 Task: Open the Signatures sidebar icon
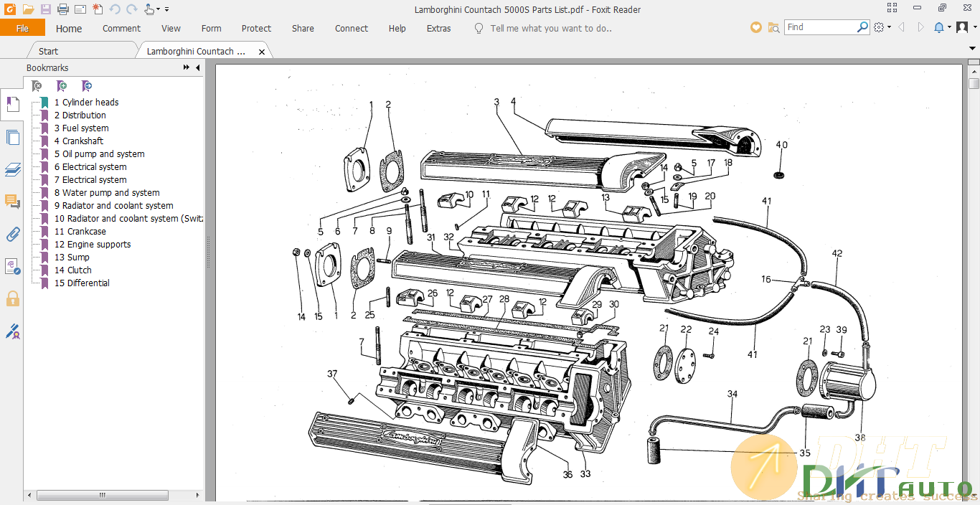point(12,266)
